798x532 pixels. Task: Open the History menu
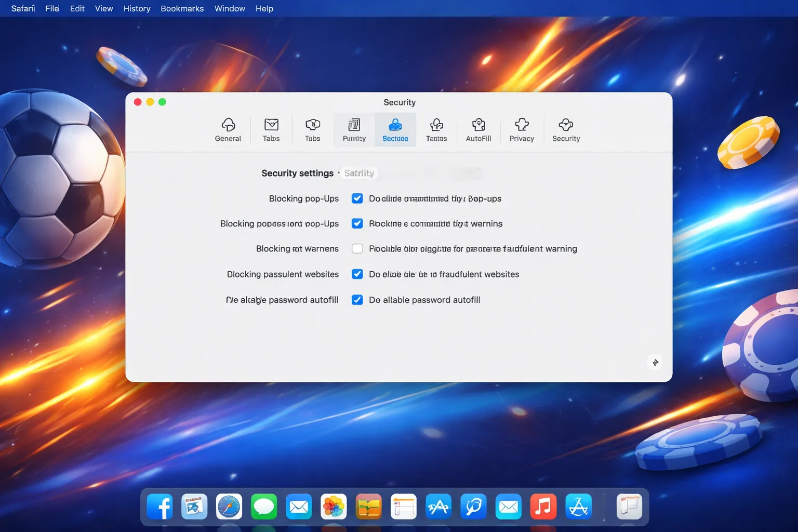coord(137,8)
